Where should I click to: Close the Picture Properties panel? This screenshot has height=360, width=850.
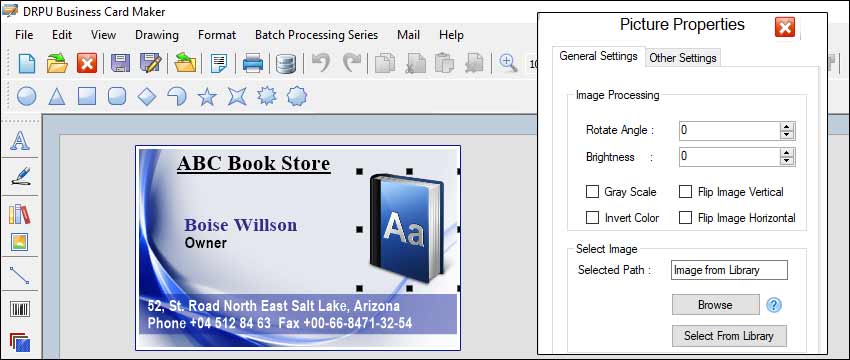(784, 27)
